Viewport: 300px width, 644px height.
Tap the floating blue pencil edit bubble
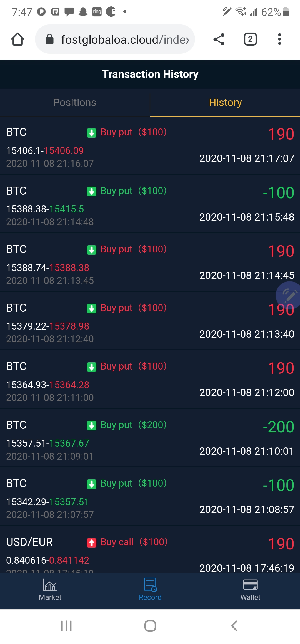point(288,295)
